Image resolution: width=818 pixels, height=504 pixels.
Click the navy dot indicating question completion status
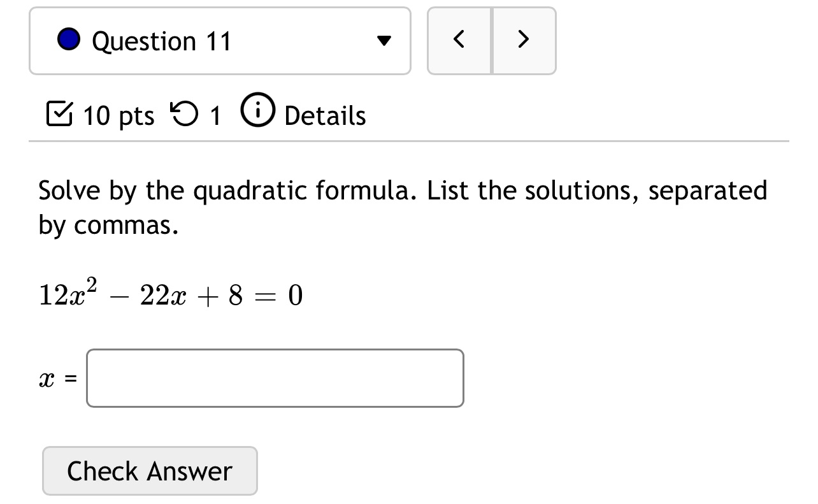tap(69, 39)
